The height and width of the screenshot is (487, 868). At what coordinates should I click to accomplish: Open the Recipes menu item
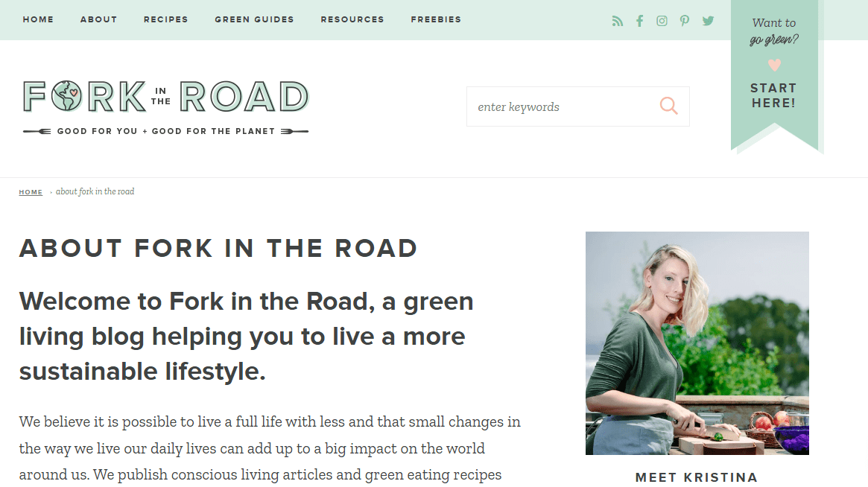click(x=166, y=19)
